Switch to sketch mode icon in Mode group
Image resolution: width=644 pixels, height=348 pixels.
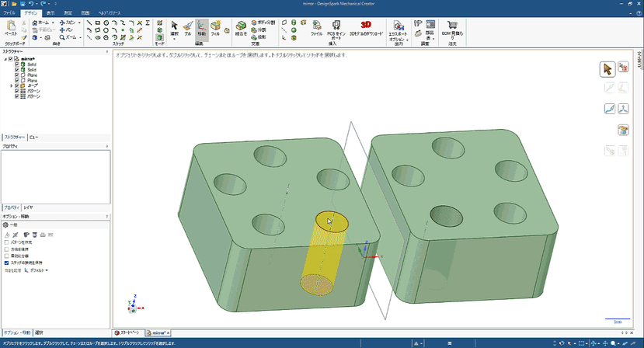tap(159, 23)
